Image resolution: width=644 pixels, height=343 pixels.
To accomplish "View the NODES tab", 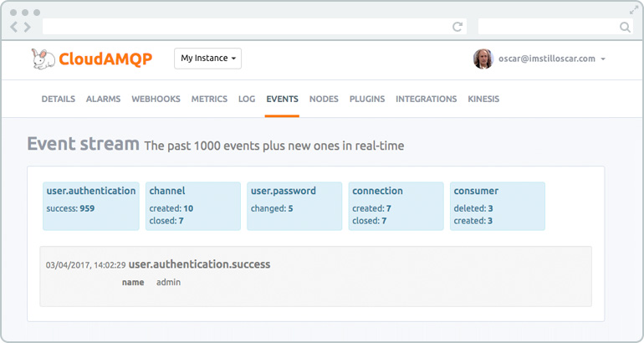I will click(x=324, y=99).
